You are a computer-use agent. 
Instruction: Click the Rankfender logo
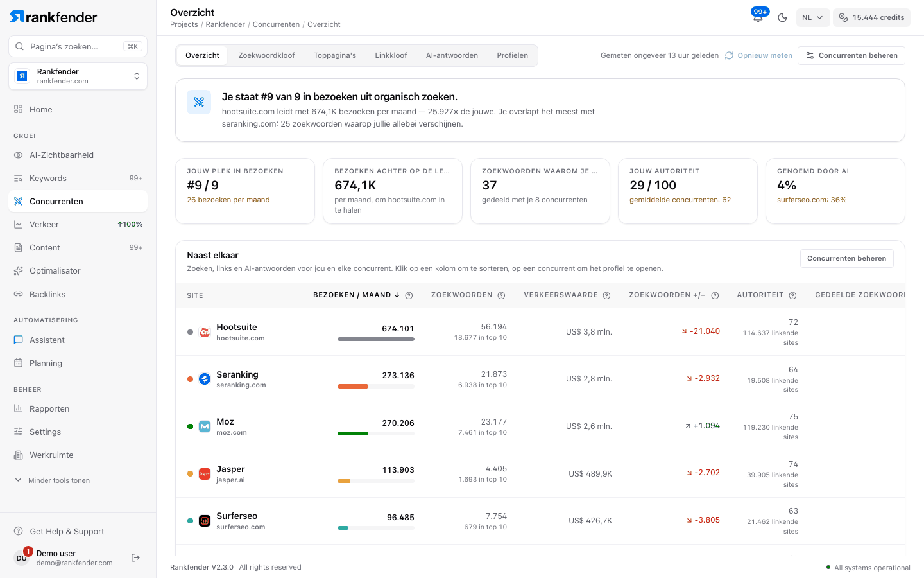click(54, 17)
